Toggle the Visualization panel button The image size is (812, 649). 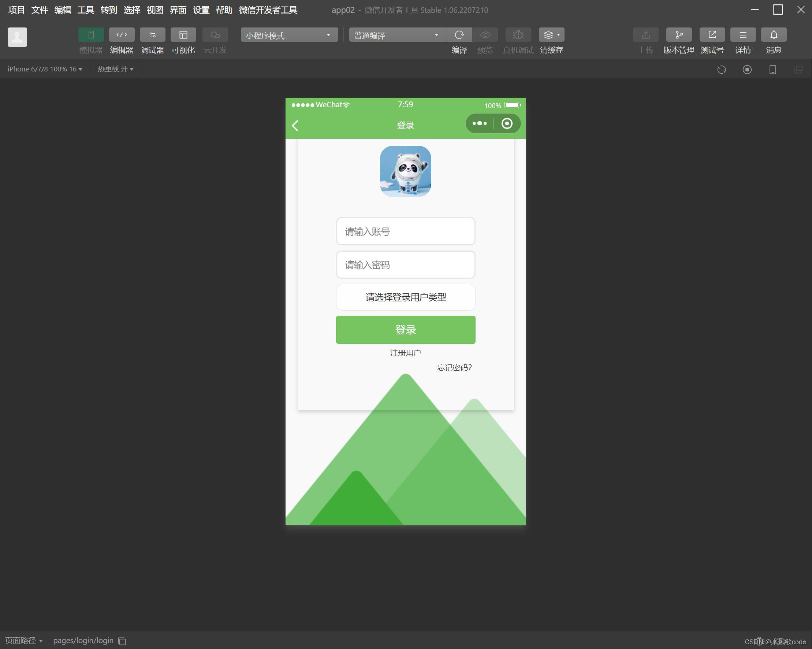(x=183, y=35)
